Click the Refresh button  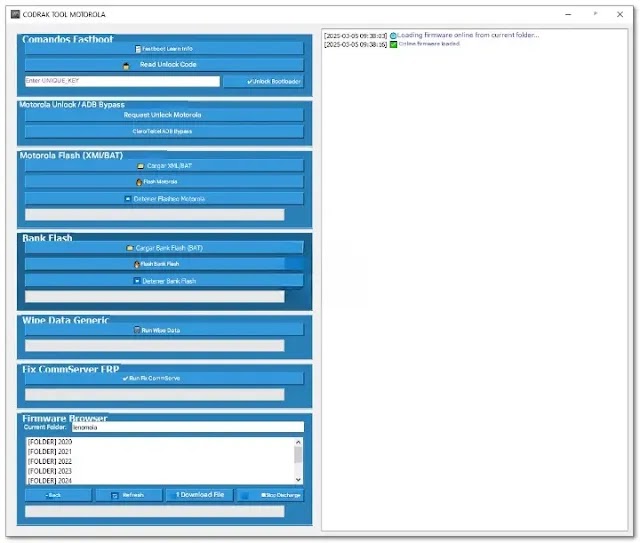[x=129, y=495]
